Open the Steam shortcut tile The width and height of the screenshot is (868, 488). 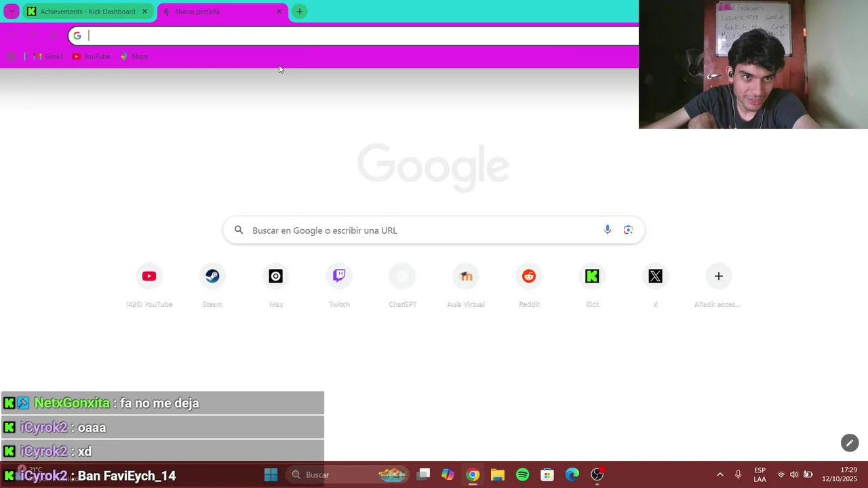pyautogui.click(x=212, y=276)
